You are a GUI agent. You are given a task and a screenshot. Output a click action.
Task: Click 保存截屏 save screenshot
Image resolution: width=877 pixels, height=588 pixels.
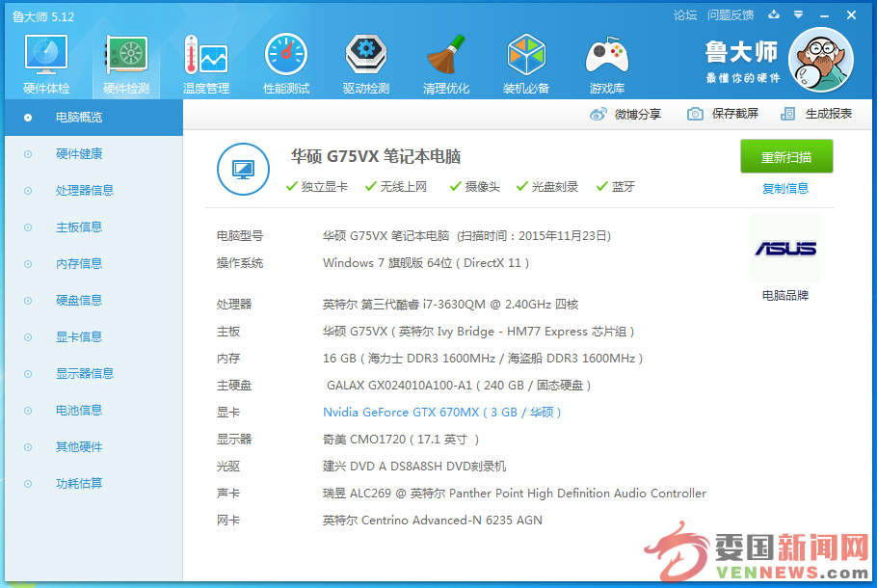[735, 114]
